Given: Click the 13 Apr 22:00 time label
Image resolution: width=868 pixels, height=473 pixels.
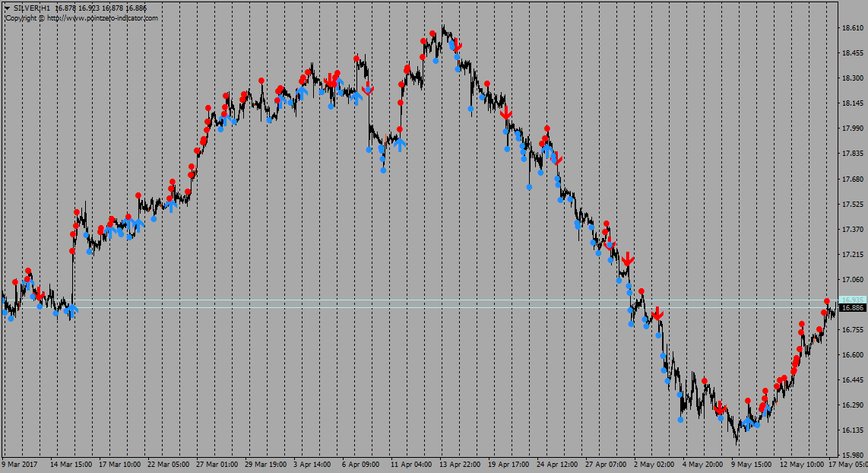Looking at the screenshot, I should pos(460,465).
